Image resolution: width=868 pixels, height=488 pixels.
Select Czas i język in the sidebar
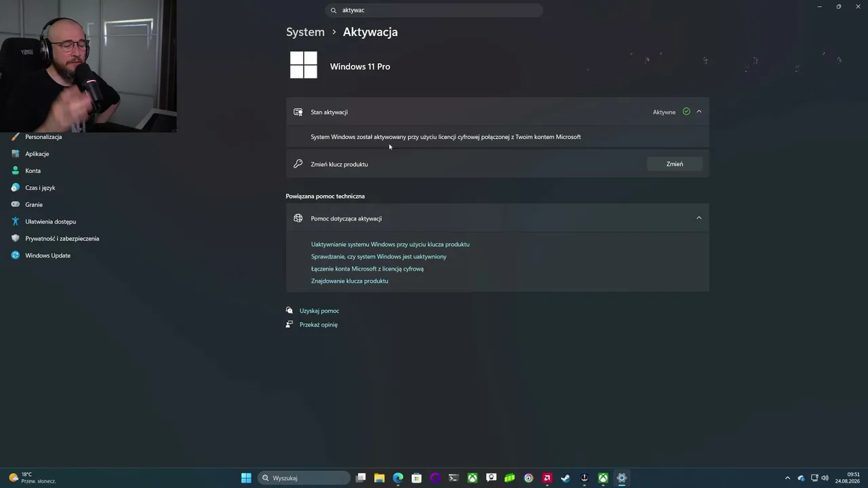(x=40, y=188)
